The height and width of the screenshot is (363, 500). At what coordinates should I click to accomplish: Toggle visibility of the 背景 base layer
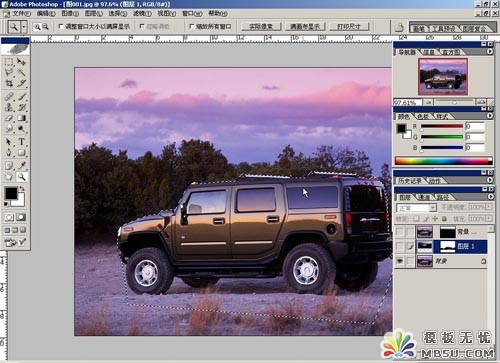coord(399,261)
